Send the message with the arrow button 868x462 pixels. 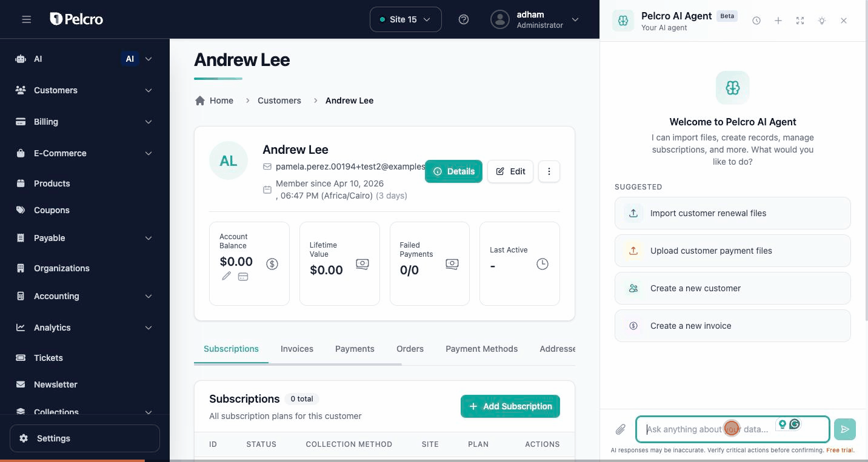point(845,429)
